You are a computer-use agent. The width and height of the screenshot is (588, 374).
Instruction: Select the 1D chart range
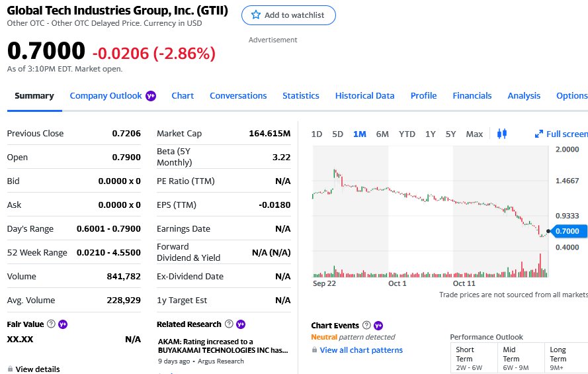pos(317,134)
